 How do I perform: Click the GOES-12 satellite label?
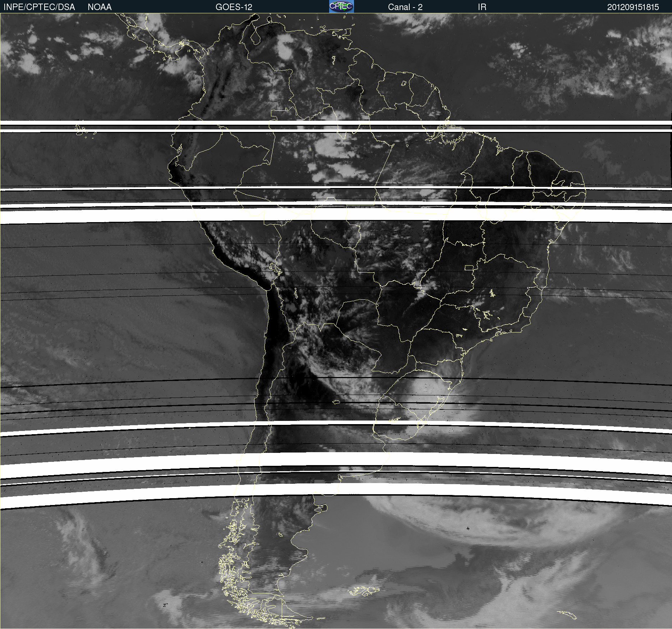[x=234, y=7]
